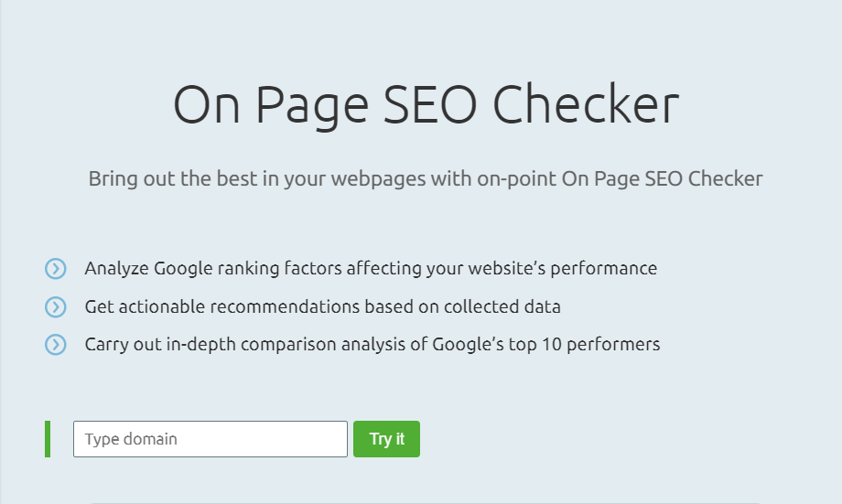
Task: Click the green vertical bar beside domain field
Action: pyautogui.click(x=48, y=439)
